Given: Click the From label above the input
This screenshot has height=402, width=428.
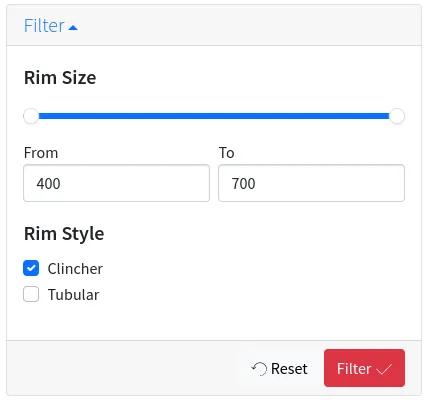Looking at the screenshot, I should point(41,153).
